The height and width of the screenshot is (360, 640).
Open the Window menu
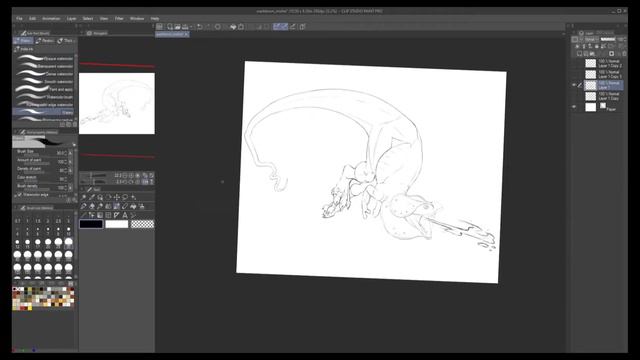click(x=137, y=19)
